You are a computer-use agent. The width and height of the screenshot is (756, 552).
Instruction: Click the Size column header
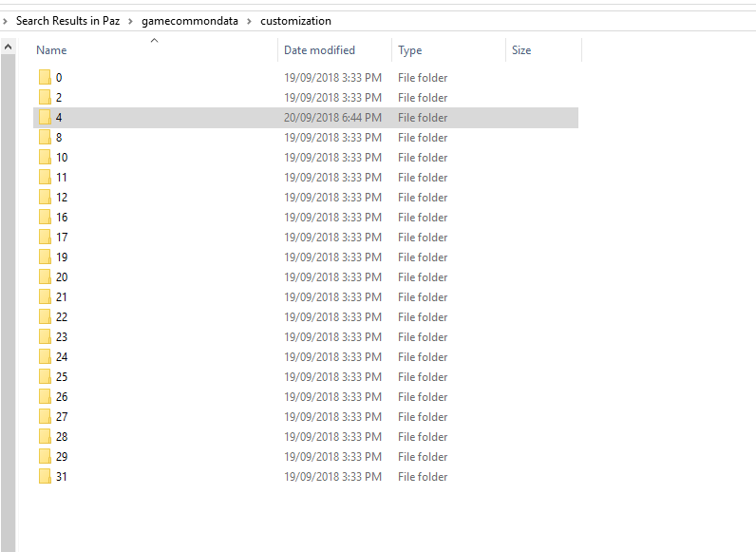(x=521, y=50)
